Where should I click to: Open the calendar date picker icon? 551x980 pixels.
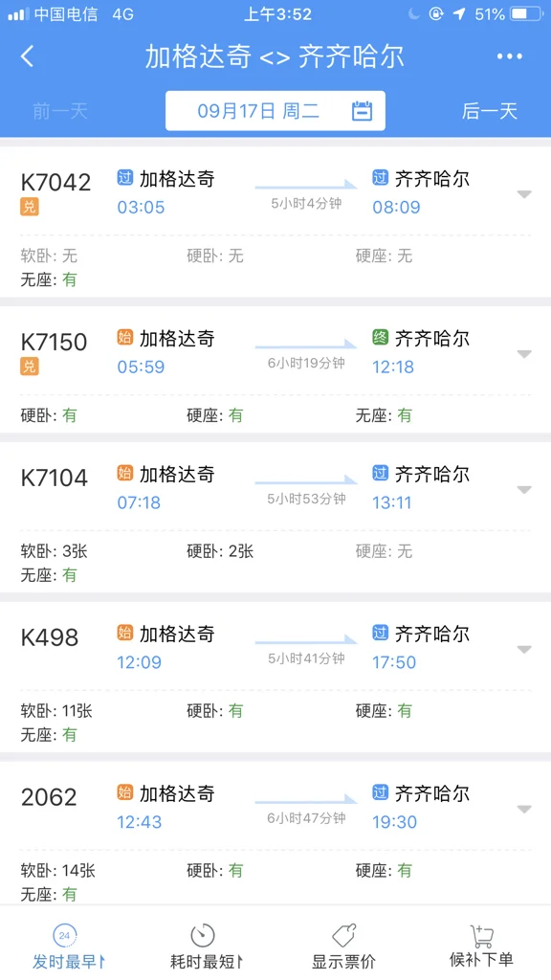point(362,110)
